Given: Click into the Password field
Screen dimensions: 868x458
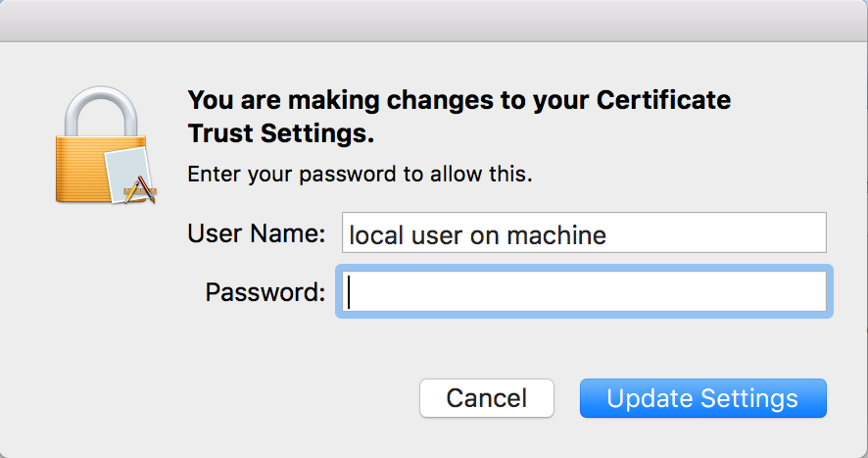Looking at the screenshot, I should click(x=584, y=291).
